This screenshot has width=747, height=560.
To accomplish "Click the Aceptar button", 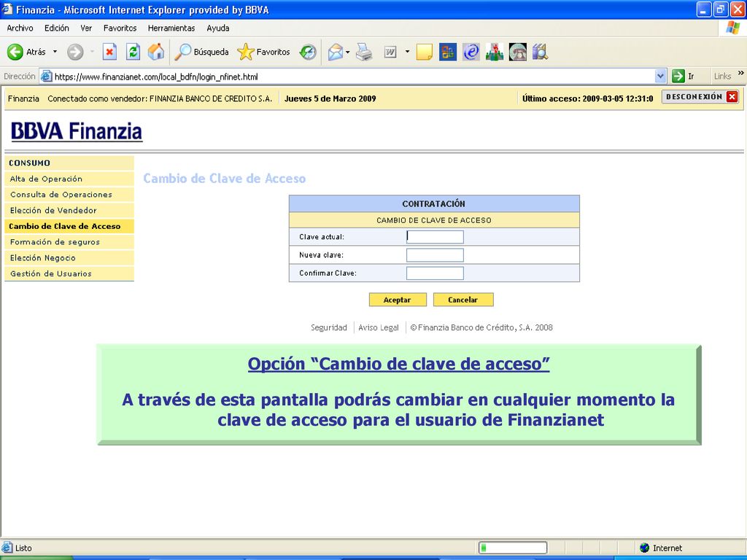I will coord(398,300).
